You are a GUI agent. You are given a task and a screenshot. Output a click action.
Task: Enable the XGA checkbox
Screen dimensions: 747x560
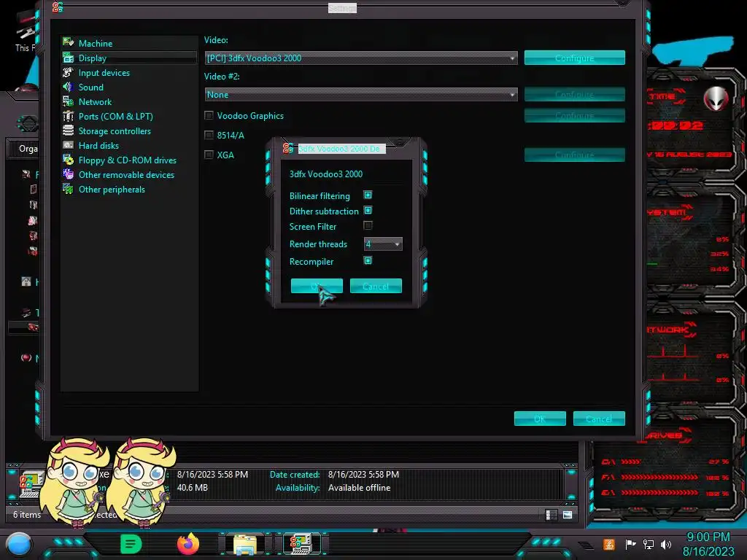pos(209,155)
